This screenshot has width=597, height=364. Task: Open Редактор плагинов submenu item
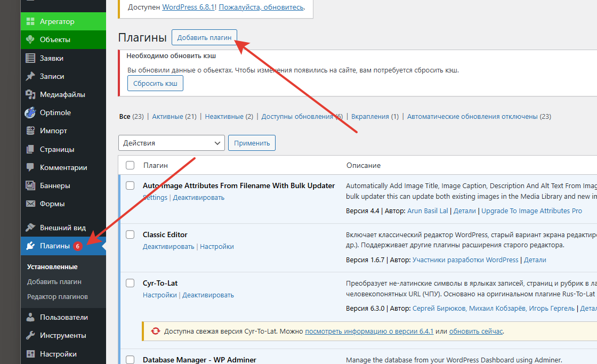[x=58, y=296]
